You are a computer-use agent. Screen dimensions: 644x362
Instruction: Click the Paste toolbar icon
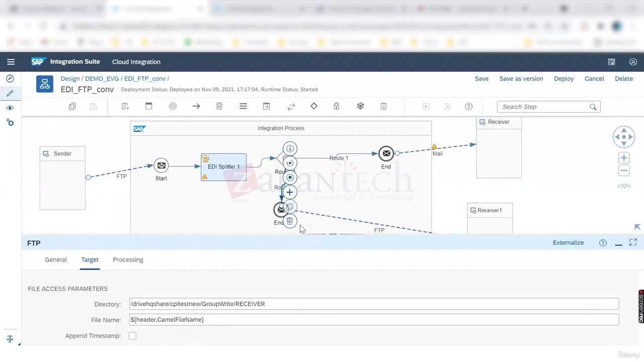pyautogui.click(x=94, y=107)
